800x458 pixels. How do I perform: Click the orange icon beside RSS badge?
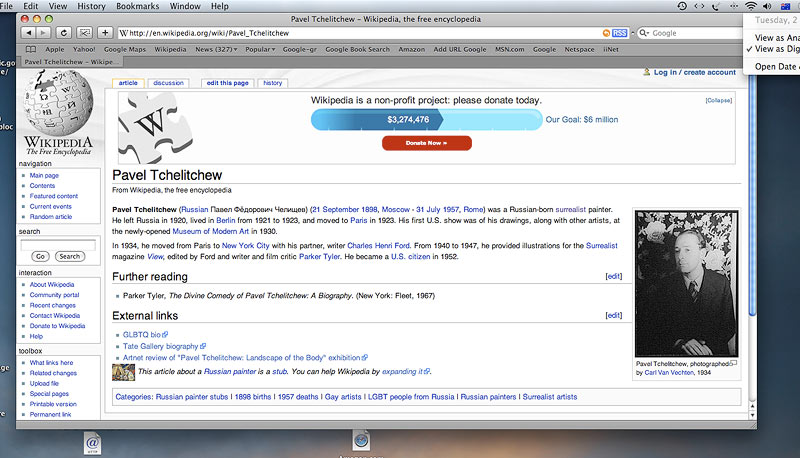[606, 33]
